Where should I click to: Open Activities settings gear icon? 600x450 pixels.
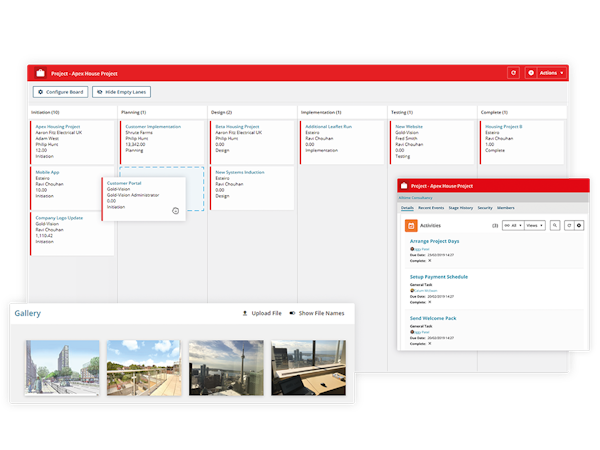[579, 226]
